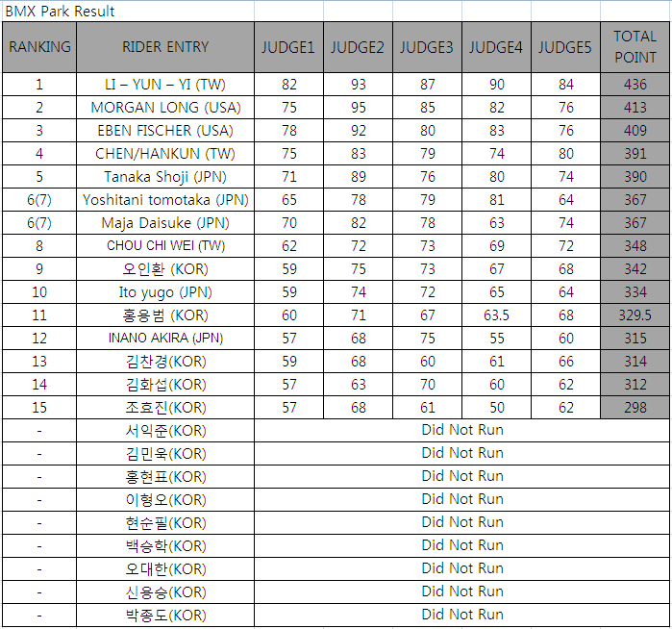The width and height of the screenshot is (672, 629).
Task: Click the RANKING column header
Action: tap(39, 47)
